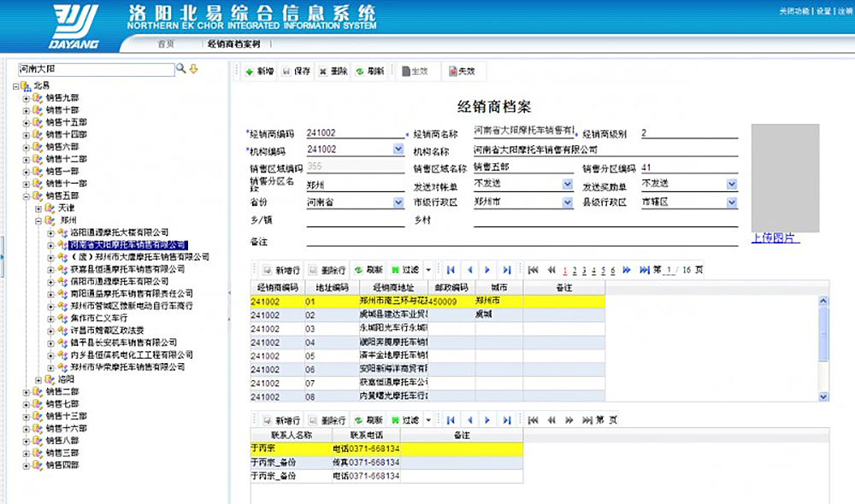This screenshot has width=855, height=504.
Task: Open the 市级行政区 dropdown
Action: (568, 202)
